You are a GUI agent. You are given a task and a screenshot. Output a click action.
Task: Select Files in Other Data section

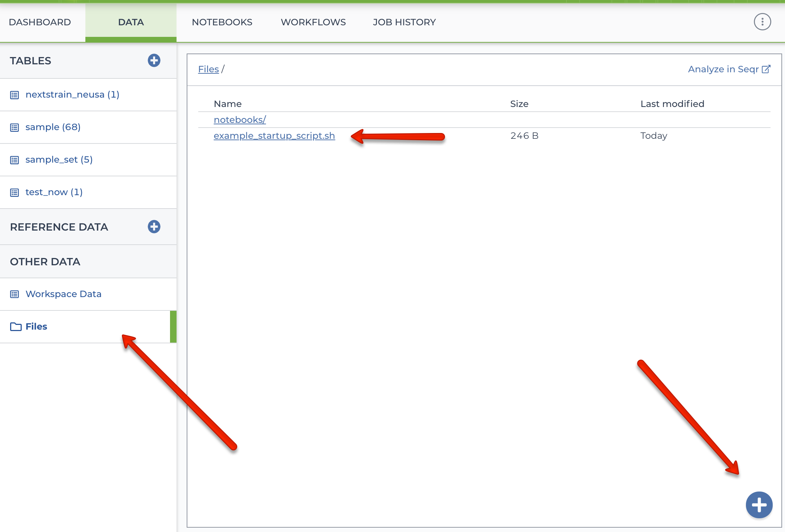pyautogui.click(x=88, y=327)
